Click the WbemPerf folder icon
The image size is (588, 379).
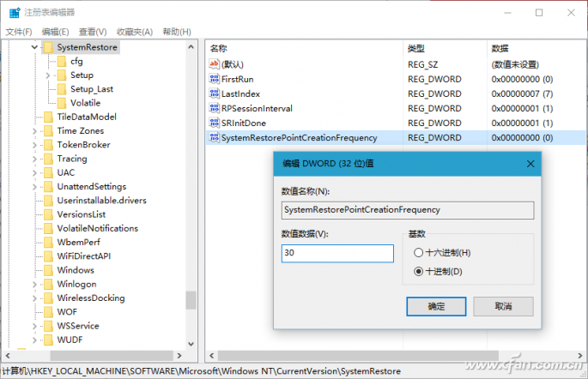pos(48,243)
